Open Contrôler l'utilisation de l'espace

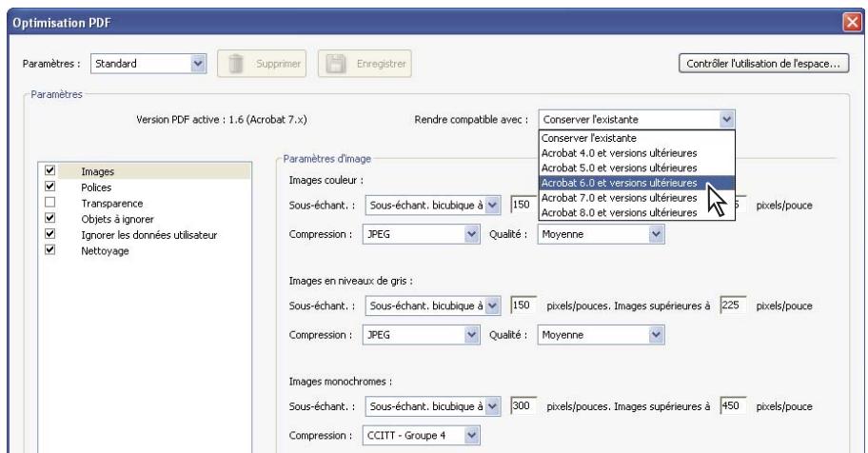coord(763,64)
